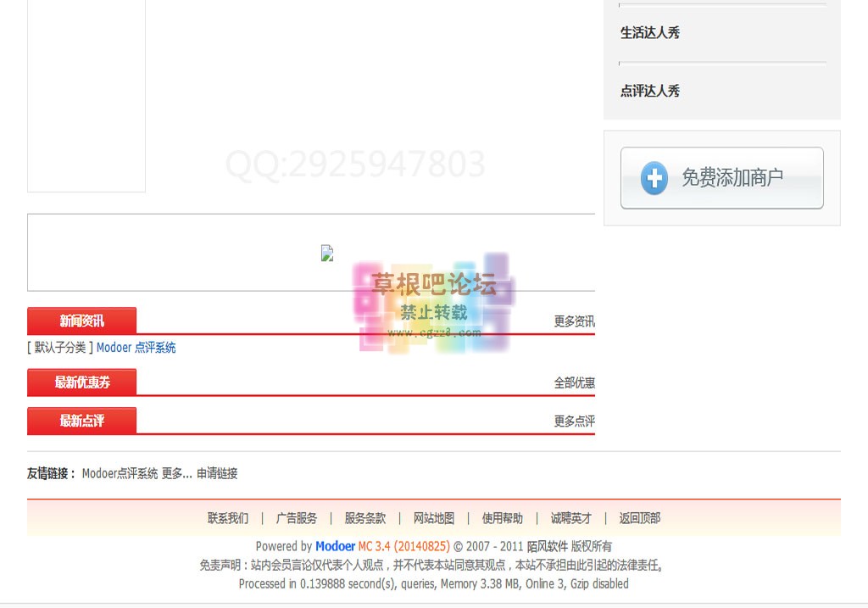Screen dimensions: 868x608
Task: Open Modoer点评系统 friend link
Action: pos(120,474)
